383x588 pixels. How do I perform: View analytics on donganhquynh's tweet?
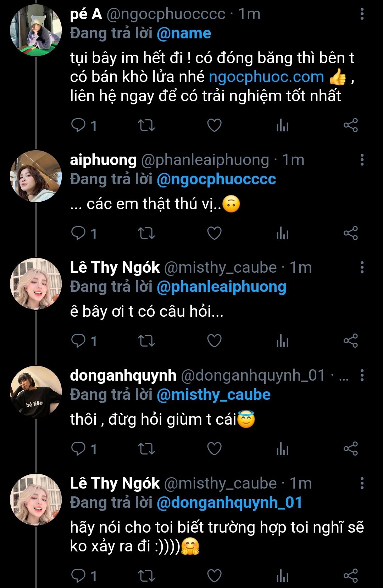(282, 449)
